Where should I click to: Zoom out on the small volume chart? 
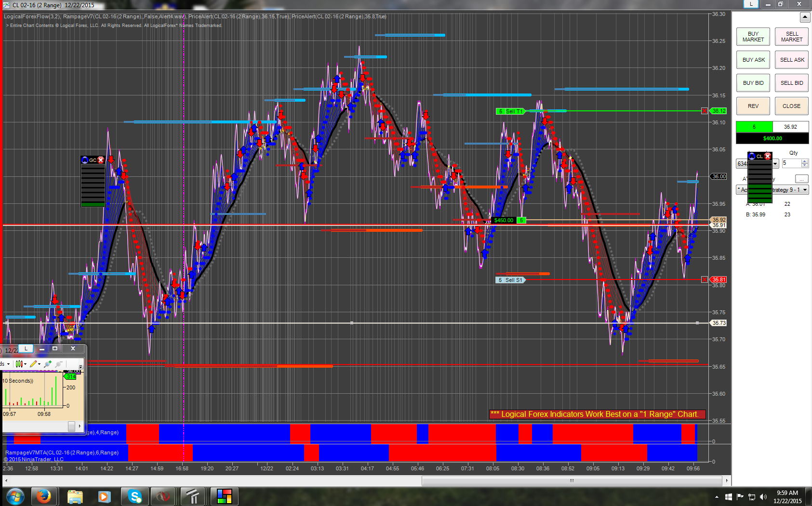pyautogui.click(x=59, y=364)
